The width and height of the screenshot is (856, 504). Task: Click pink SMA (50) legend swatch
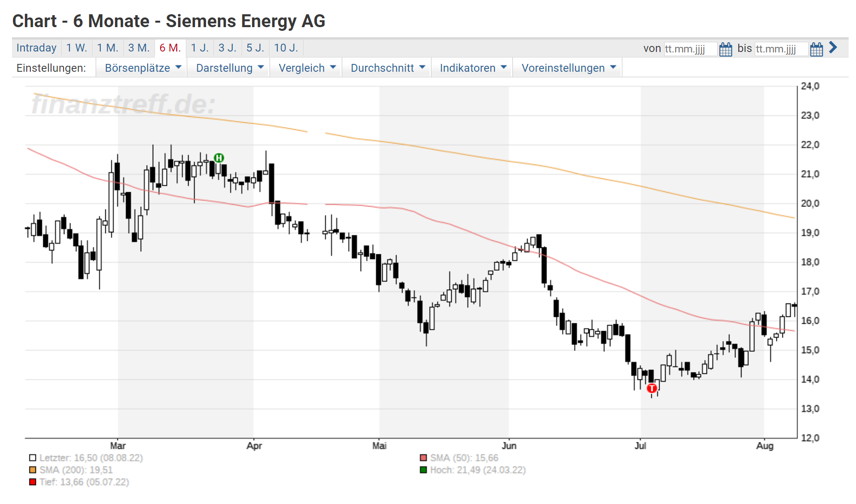(423, 458)
